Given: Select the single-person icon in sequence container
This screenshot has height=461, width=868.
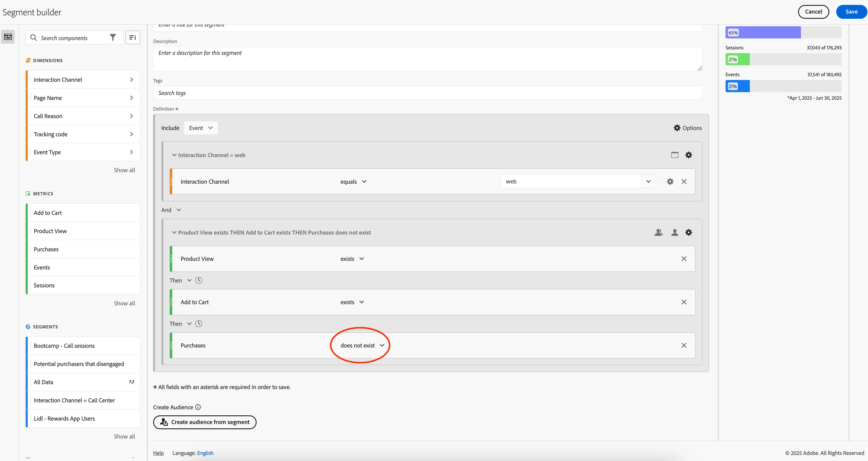Looking at the screenshot, I should pyautogui.click(x=675, y=232).
